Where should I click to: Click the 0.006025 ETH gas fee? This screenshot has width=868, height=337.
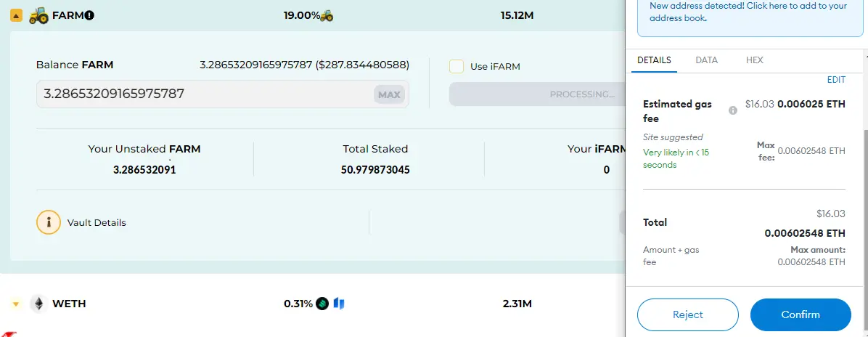click(x=811, y=104)
